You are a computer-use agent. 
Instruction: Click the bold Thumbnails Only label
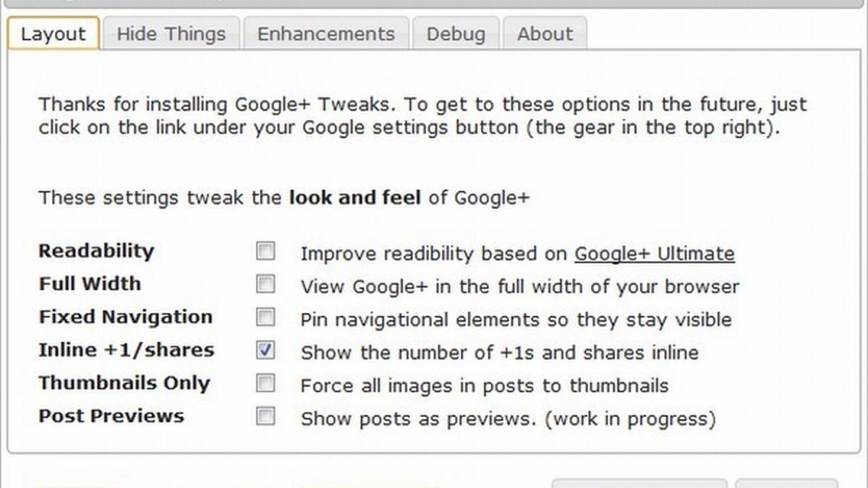coord(124,382)
